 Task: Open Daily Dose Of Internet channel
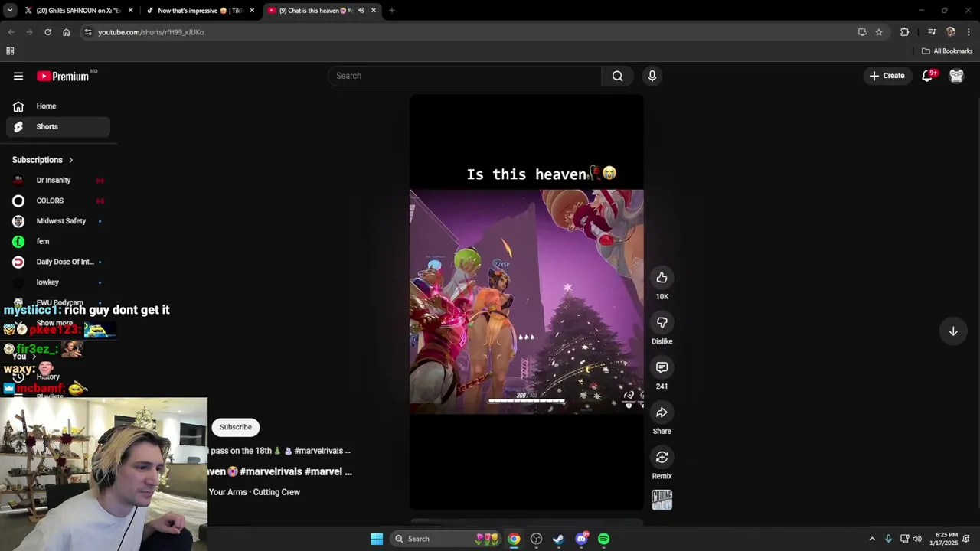tap(58, 262)
